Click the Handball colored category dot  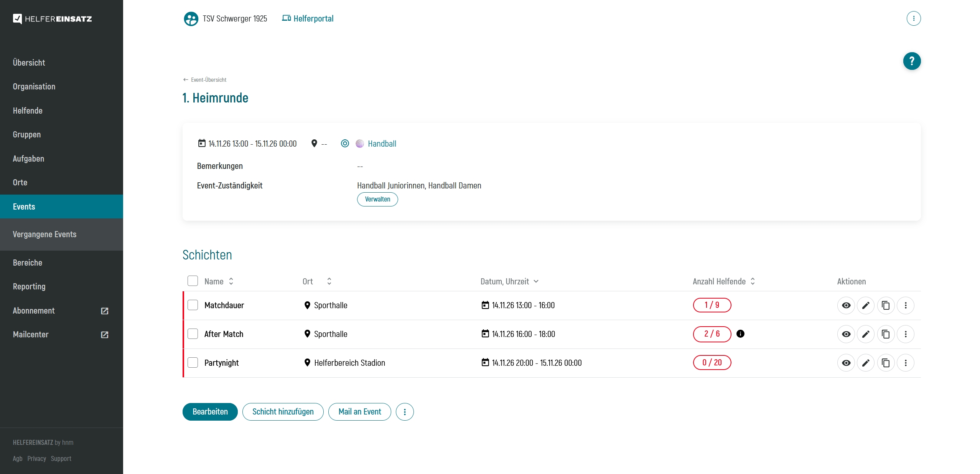coord(359,144)
